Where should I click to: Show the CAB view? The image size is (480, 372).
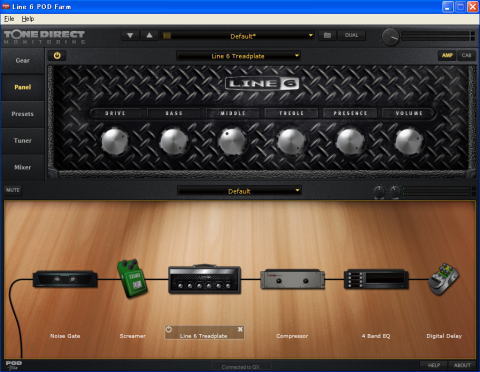466,55
